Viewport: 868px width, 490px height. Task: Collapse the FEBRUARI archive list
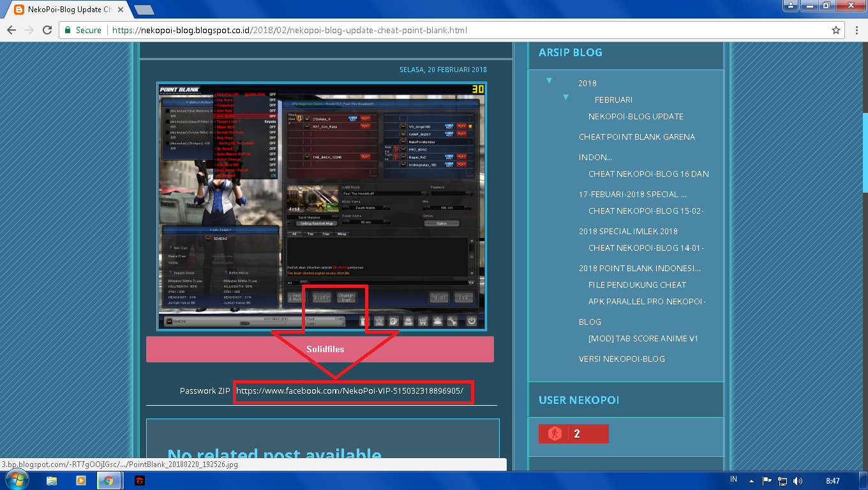(565, 98)
